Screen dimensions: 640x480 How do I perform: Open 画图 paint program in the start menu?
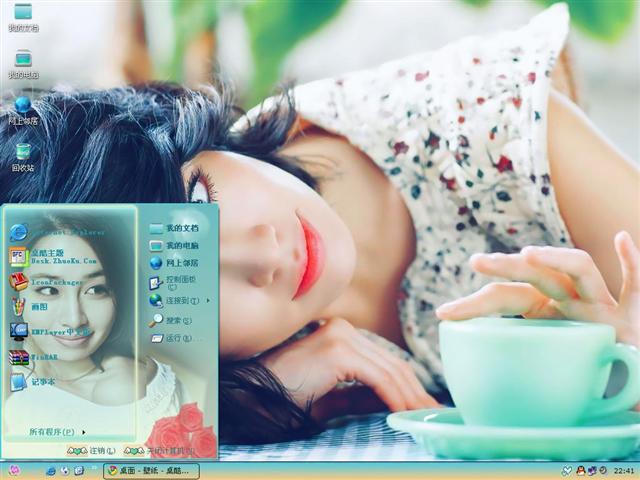pyautogui.click(x=29, y=307)
